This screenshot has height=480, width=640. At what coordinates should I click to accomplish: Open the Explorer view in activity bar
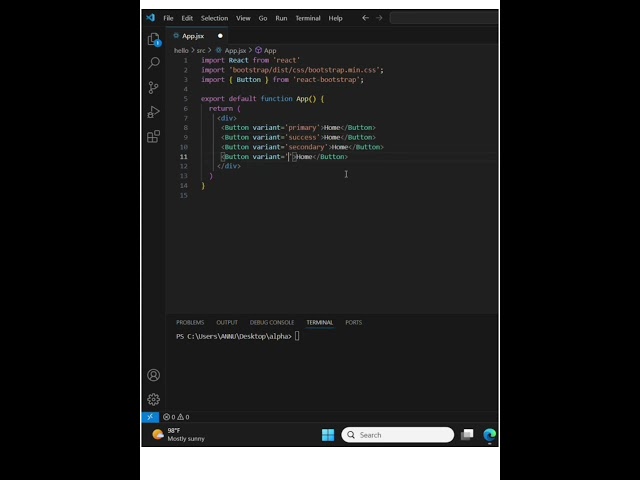[154, 40]
